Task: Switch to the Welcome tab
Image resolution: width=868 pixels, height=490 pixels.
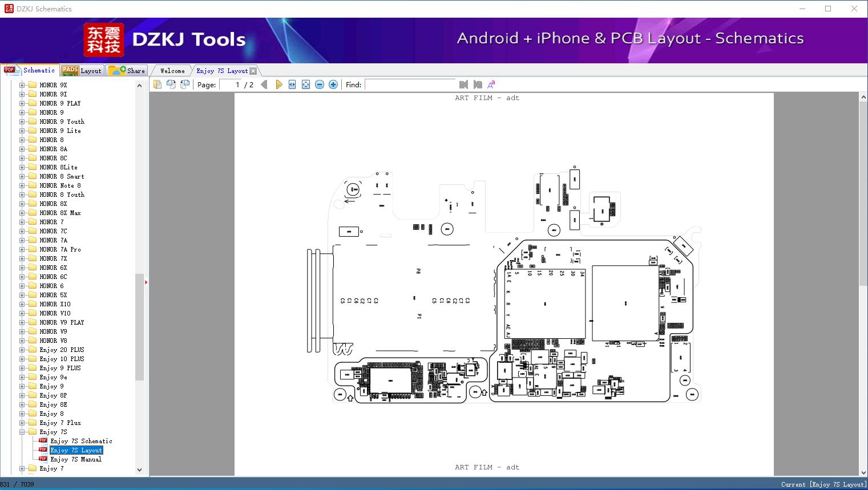Action: pos(172,71)
